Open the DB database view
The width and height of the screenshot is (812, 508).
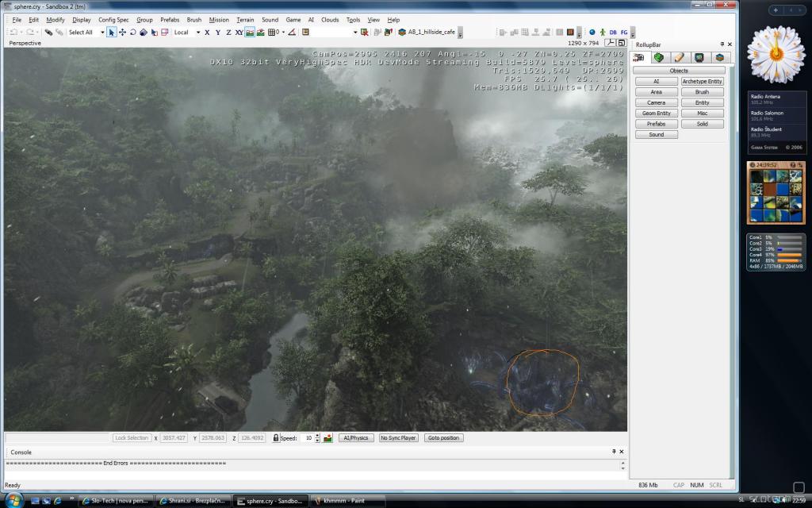click(613, 32)
